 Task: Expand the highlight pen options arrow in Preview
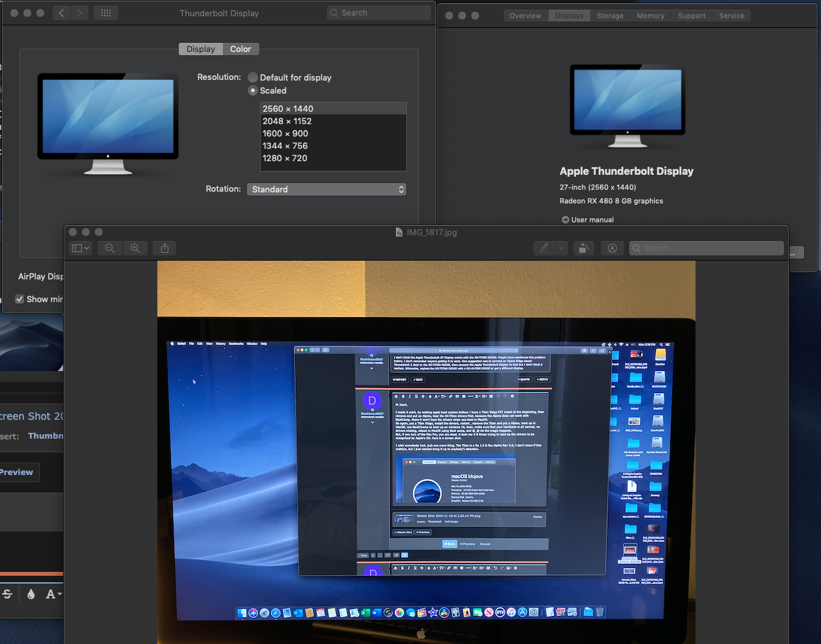tap(561, 248)
